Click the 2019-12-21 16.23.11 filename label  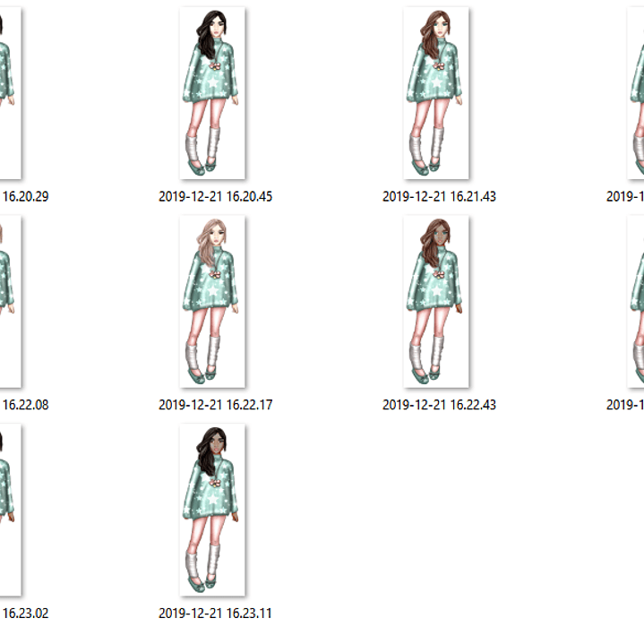click(x=215, y=614)
